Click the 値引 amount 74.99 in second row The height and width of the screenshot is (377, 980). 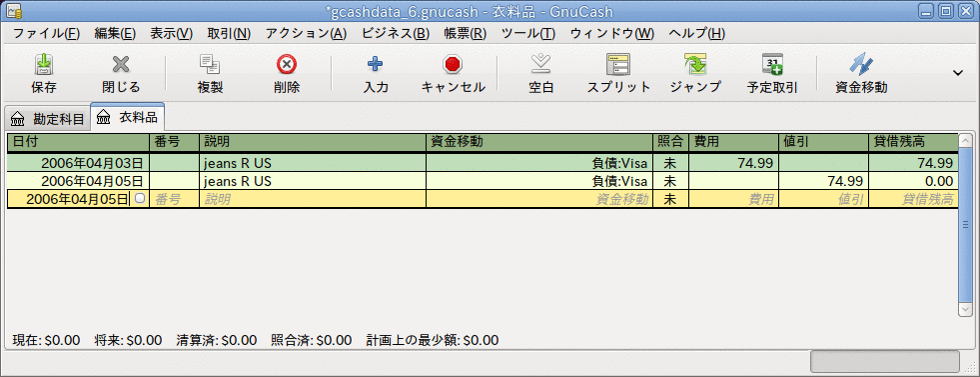(x=824, y=181)
